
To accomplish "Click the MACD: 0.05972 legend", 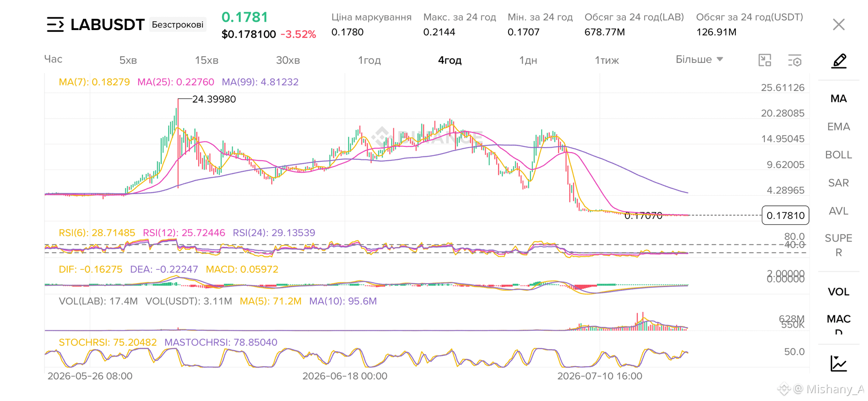I will tap(242, 269).
